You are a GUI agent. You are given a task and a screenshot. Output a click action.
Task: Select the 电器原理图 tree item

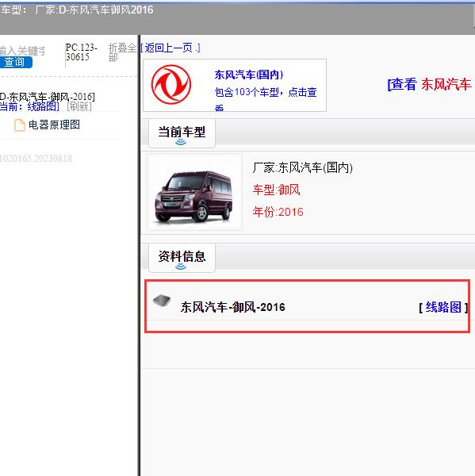(x=54, y=125)
